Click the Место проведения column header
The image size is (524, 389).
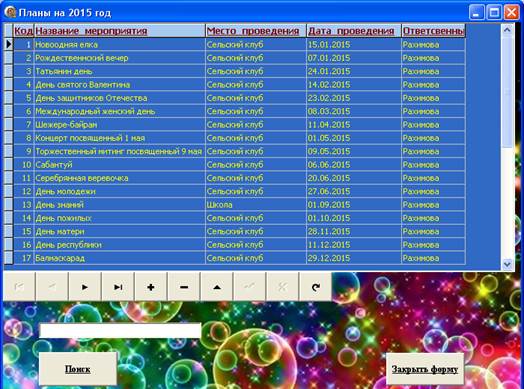click(x=256, y=31)
